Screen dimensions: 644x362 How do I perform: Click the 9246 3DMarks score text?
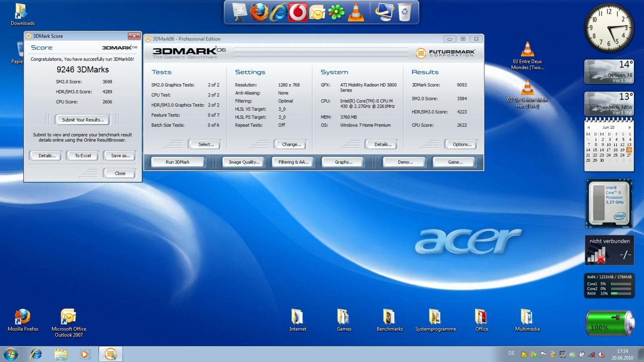click(x=83, y=70)
